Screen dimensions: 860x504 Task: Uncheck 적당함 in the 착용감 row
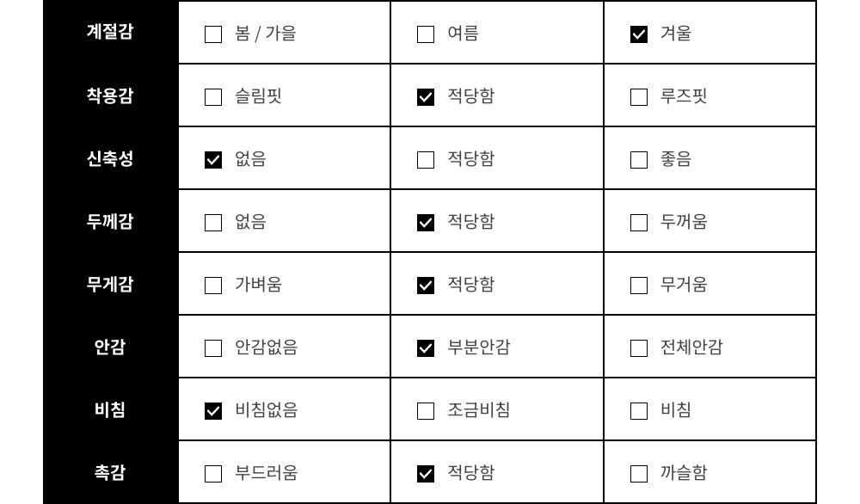tap(426, 97)
